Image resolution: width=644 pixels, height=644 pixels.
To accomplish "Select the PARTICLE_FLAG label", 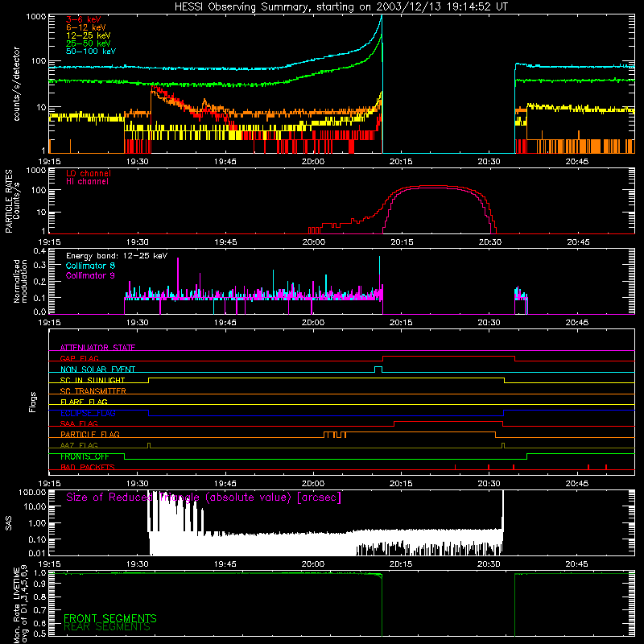I will [x=90, y=434].
